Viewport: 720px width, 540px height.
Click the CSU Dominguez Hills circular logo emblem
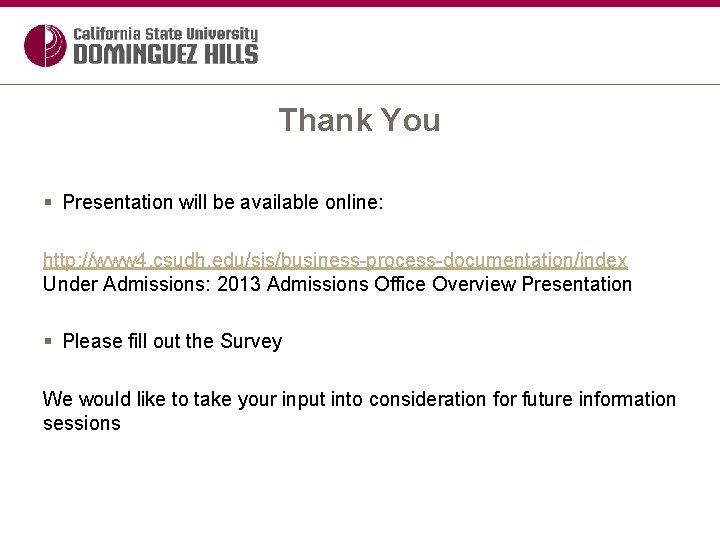coord(44,46)
